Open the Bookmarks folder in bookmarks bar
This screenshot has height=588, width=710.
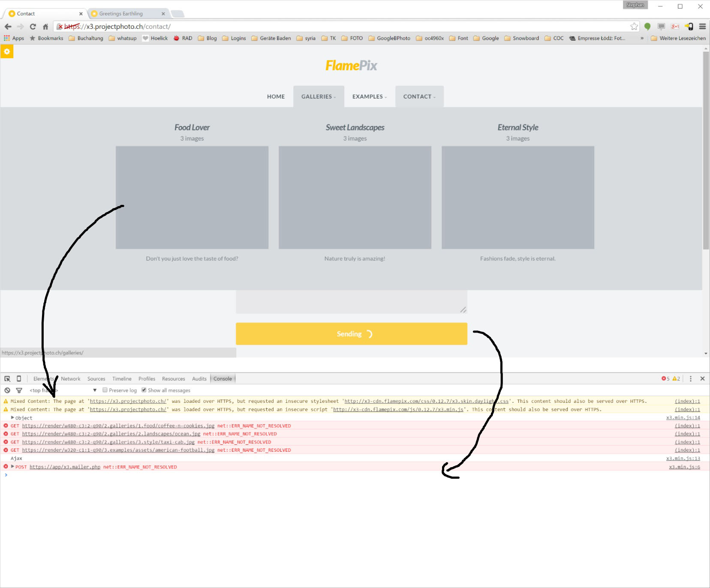click(x=46, y=38)
